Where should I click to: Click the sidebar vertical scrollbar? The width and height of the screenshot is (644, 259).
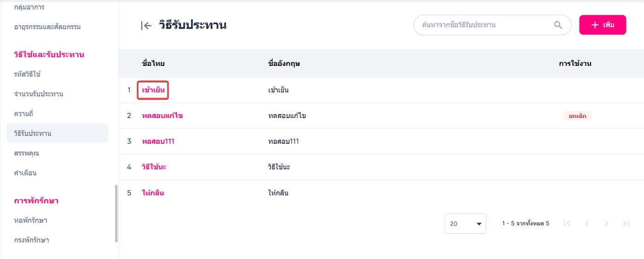(x=116, y=213)
